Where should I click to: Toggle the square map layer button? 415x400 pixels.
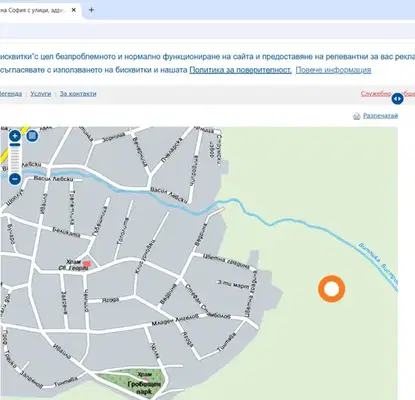point(32,136)
